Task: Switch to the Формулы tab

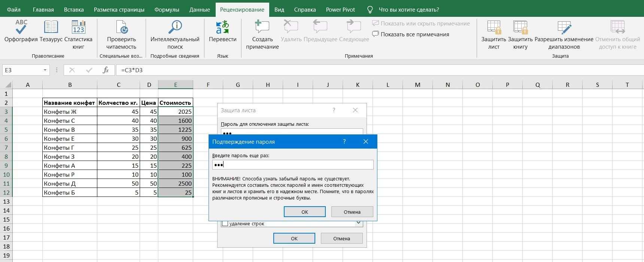Action: (167, 10)
